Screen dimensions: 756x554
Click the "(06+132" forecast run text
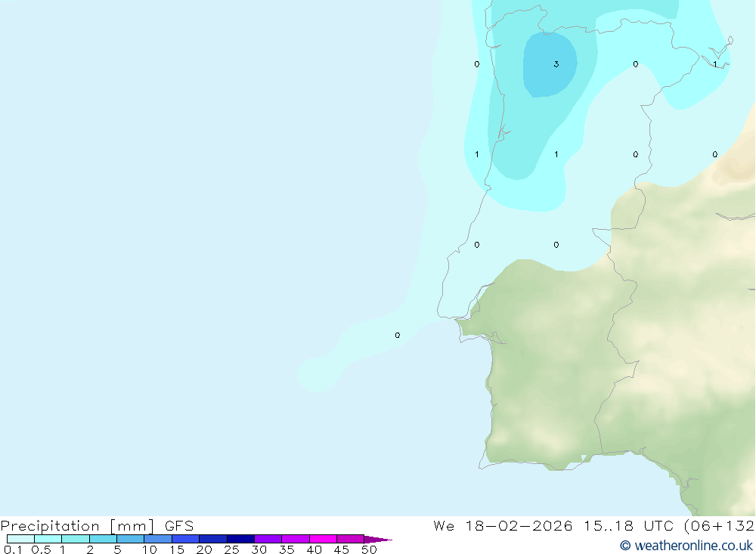tap(719, 526)
